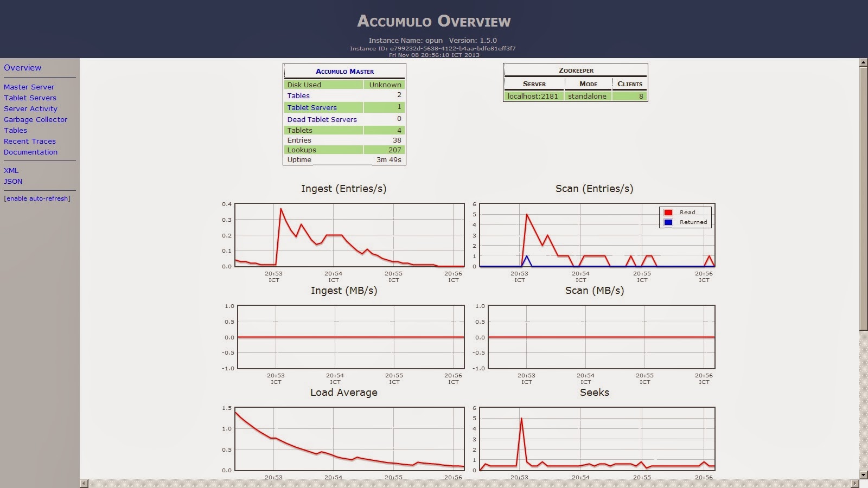Click the 'Lookups' row label
The image size is (868, 488).
tap(302, 150)
